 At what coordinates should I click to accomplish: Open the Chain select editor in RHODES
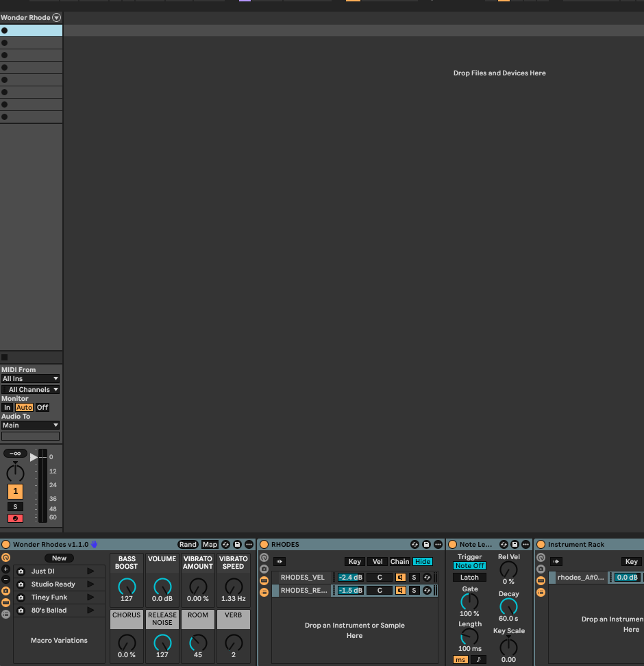point(399,562)
